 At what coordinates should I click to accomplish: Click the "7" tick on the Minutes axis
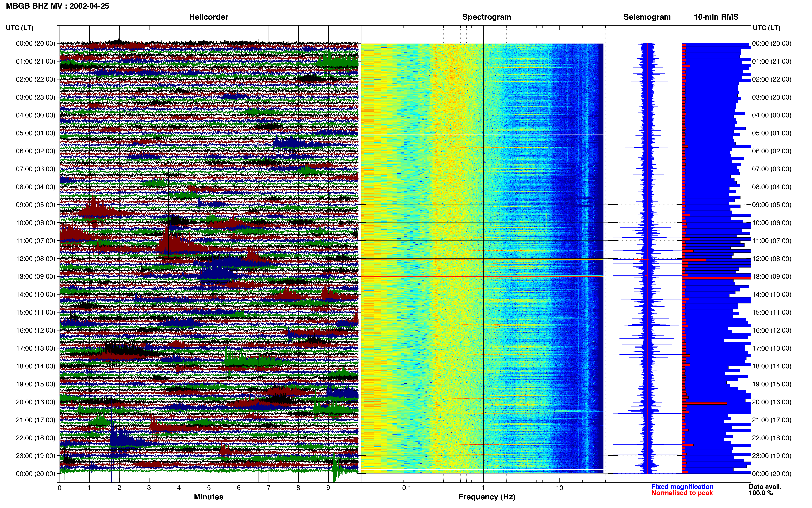tap(269, 488)
